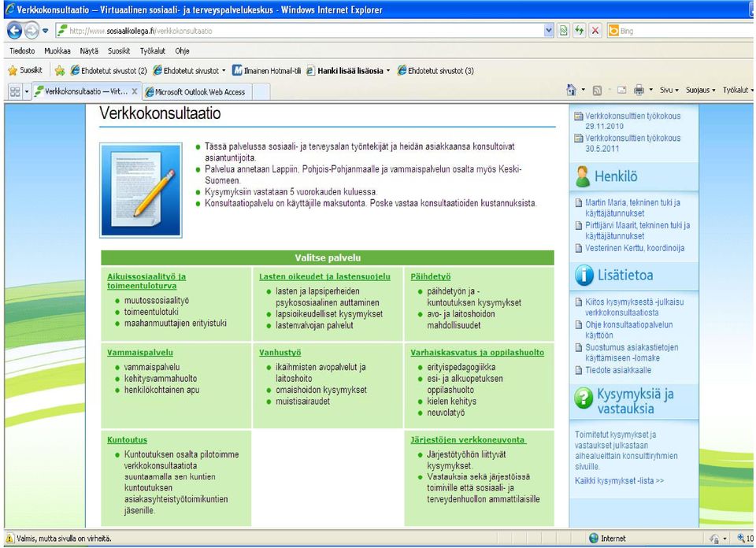
Task: Open Martin Maria contact link
Action: pyautogui.click(x=632, y=208)
